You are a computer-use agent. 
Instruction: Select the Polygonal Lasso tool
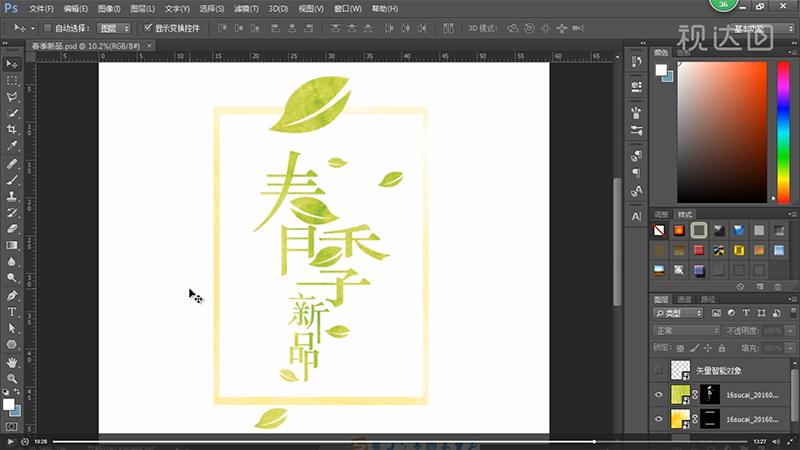coord(12,97)
